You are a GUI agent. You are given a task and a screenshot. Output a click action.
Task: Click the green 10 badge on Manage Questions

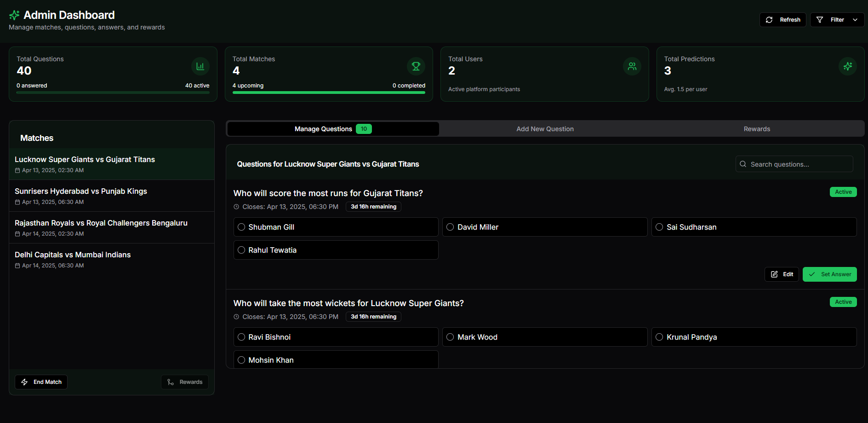coord(364,129)
